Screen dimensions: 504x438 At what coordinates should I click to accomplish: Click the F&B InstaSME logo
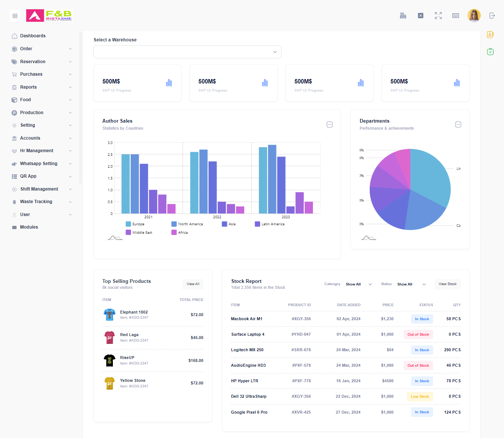click(49, 16)
